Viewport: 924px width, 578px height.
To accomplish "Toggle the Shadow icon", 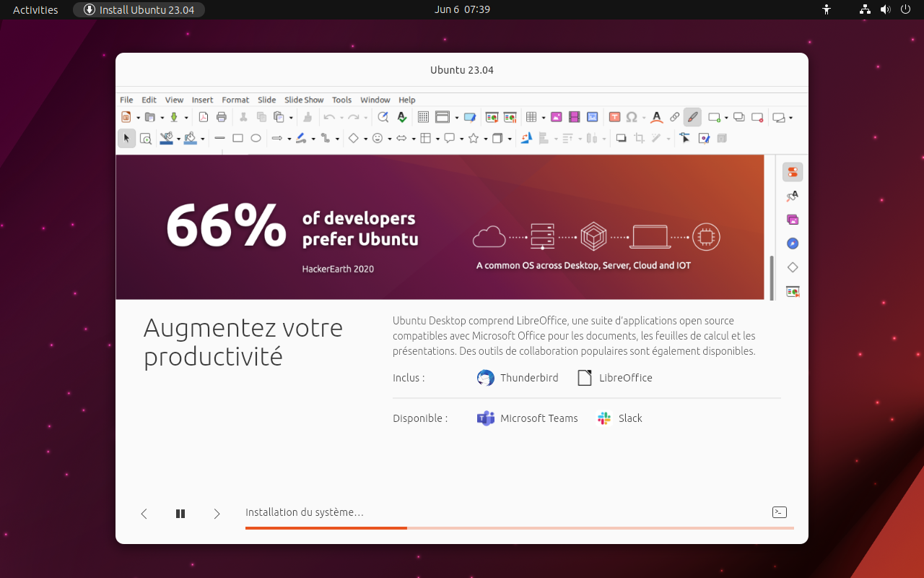I will point(621,138).
